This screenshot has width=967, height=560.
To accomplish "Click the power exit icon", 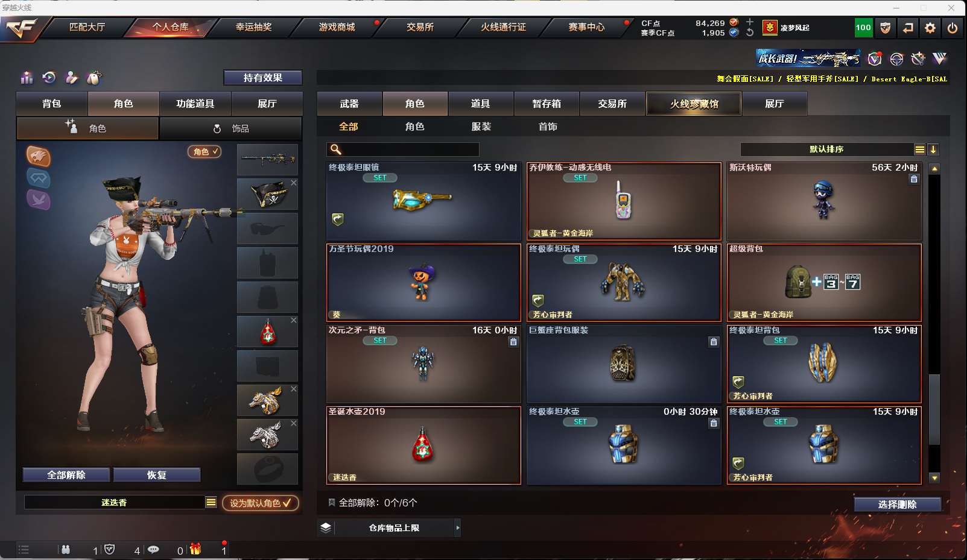I will pyautogui.click(x=953, y=28).
